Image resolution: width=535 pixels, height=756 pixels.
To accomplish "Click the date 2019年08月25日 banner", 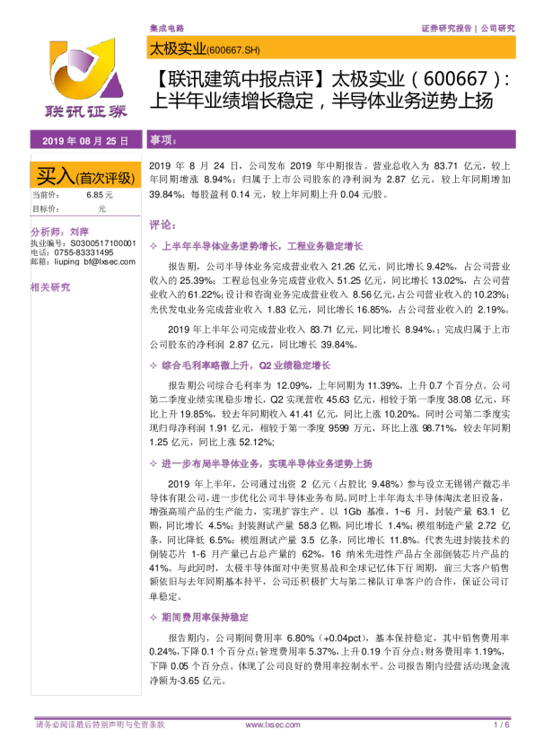I will point(86,140).
